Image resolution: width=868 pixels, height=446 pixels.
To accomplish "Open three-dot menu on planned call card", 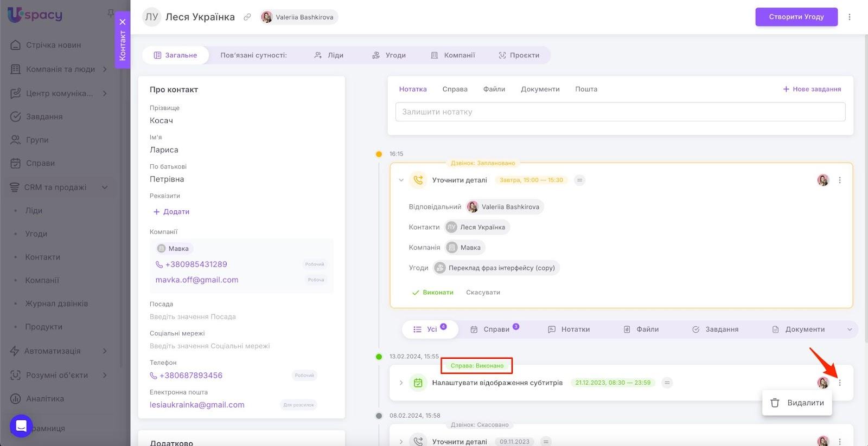I will click(840, 180).
